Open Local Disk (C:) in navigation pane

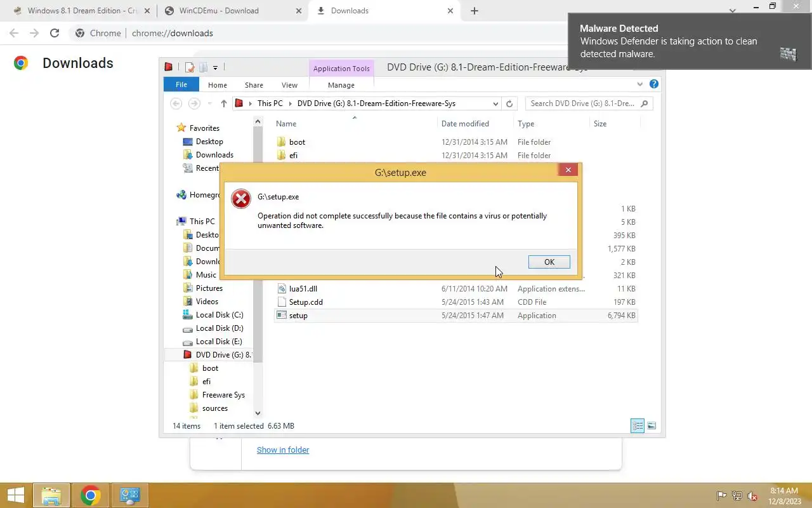219,315
